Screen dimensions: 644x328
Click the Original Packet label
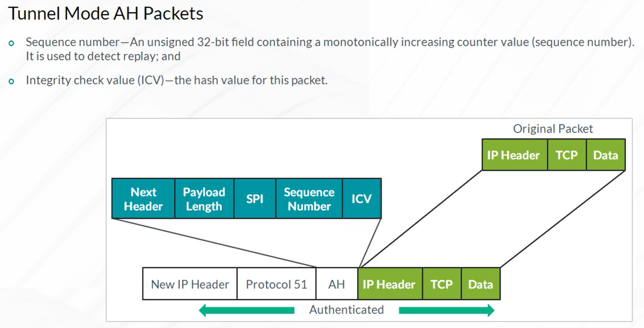(553, 129)
